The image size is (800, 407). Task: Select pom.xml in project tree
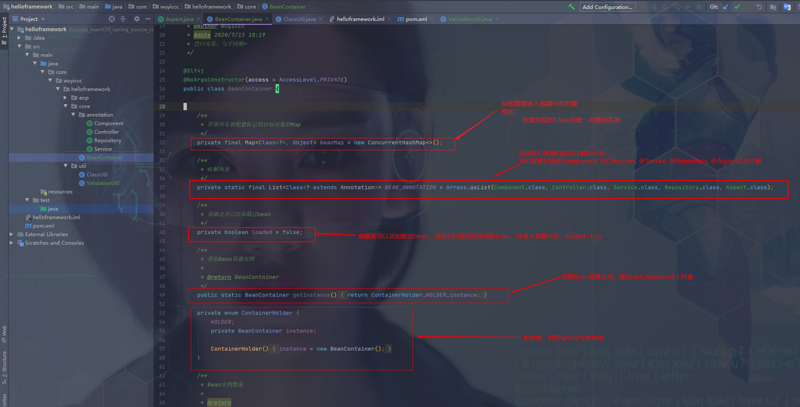point(39,226)
